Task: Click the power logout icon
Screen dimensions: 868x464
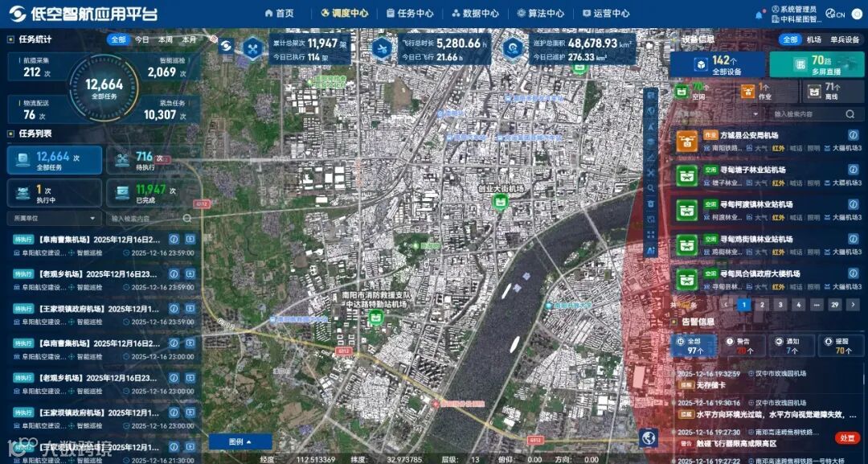Action: 857,14
